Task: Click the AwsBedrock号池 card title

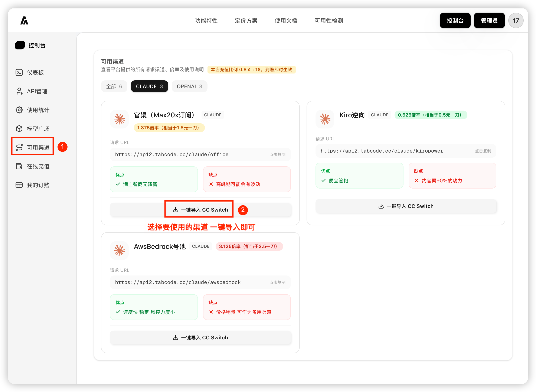Action: 160,246
